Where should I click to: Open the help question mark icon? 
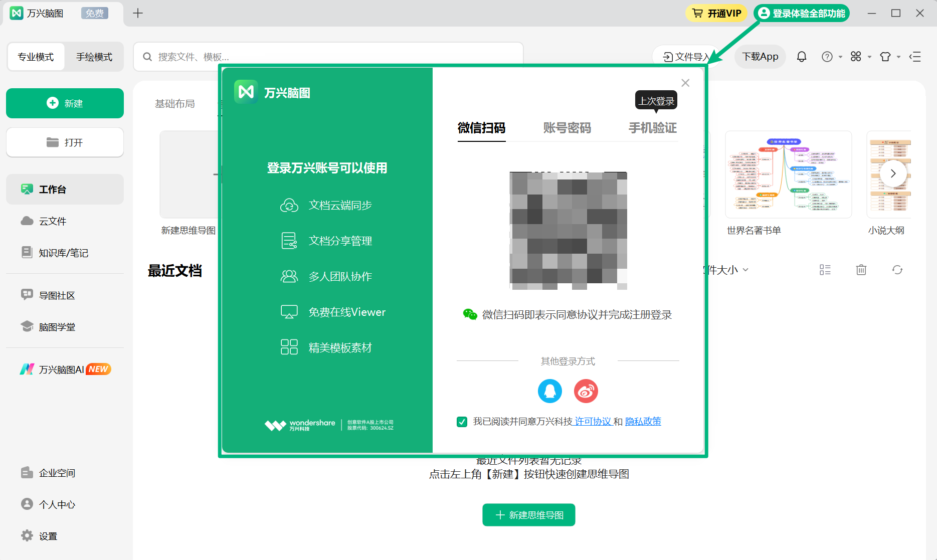(x=827, y=57)
